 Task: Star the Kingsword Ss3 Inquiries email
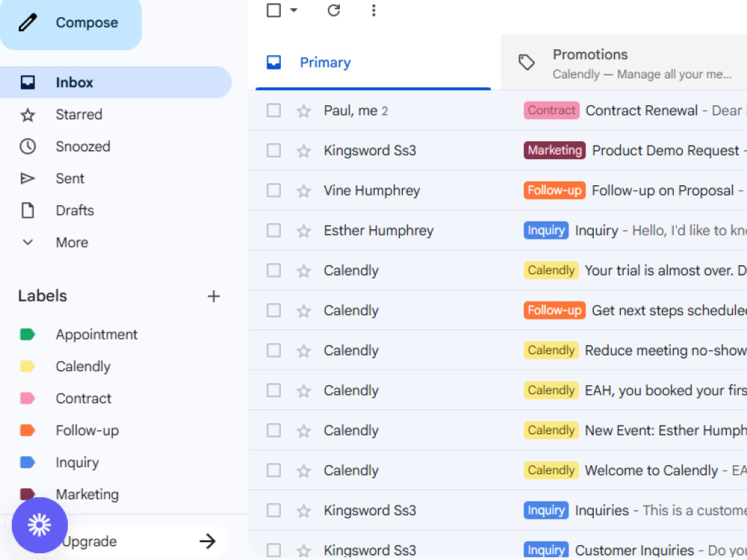click(303, 511)
